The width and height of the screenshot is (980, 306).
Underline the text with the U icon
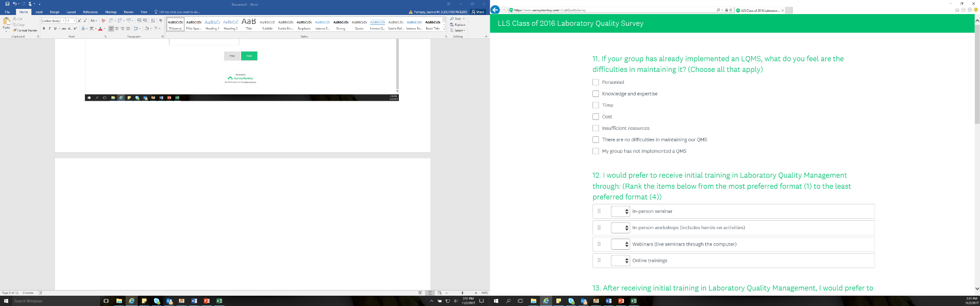click(x=54, y=29)
